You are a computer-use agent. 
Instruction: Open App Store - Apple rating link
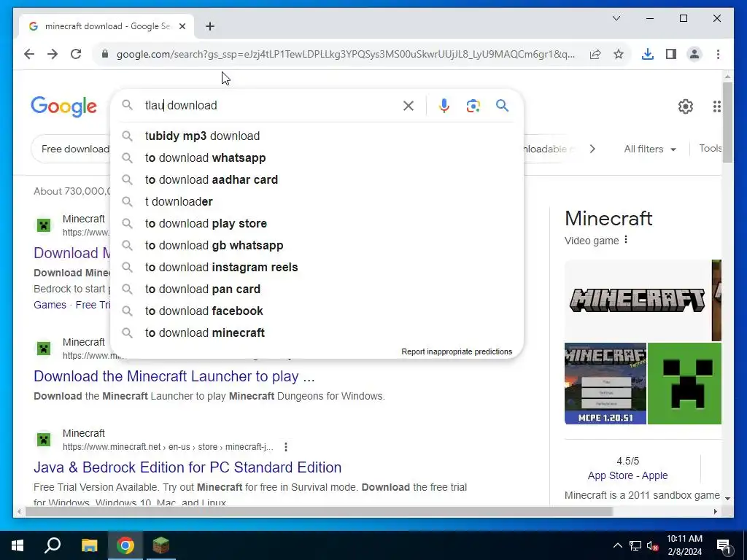(x=627, y=475)
